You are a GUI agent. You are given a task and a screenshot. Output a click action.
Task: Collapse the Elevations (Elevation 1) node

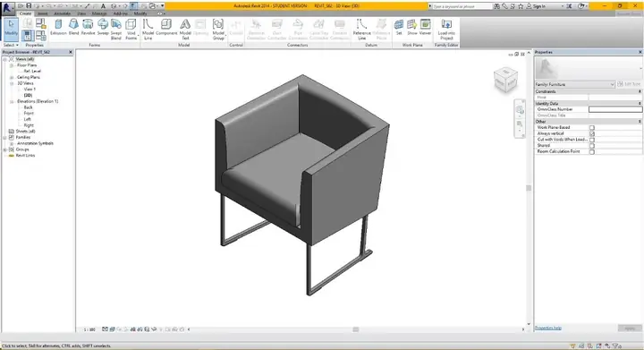tap(12, 101)
